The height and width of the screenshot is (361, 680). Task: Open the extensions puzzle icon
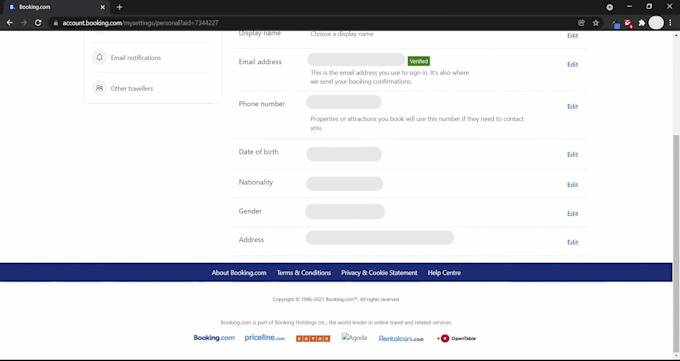[x=642, y=23]
